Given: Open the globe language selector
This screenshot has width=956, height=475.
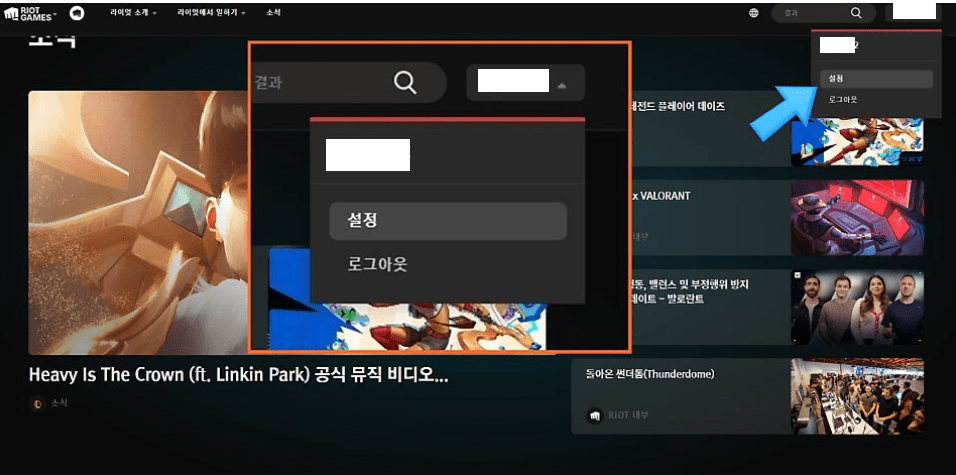Looking at the screenshot, I should 753,13.
